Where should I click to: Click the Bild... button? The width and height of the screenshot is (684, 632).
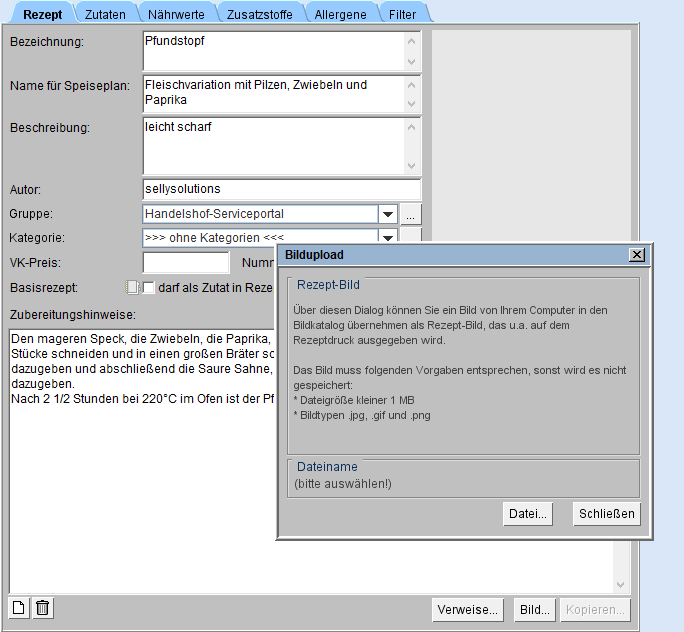(534, 609)
